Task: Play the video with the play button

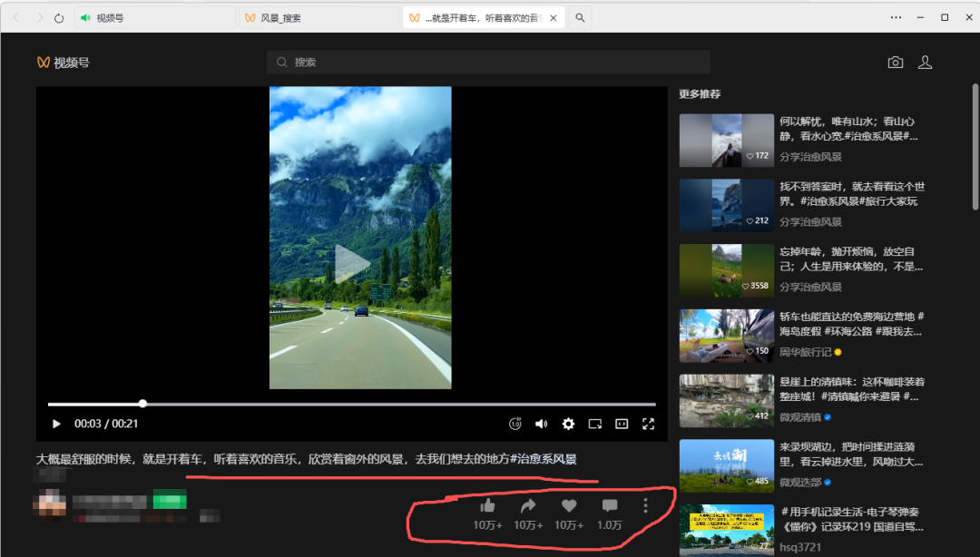Action: 56,424
